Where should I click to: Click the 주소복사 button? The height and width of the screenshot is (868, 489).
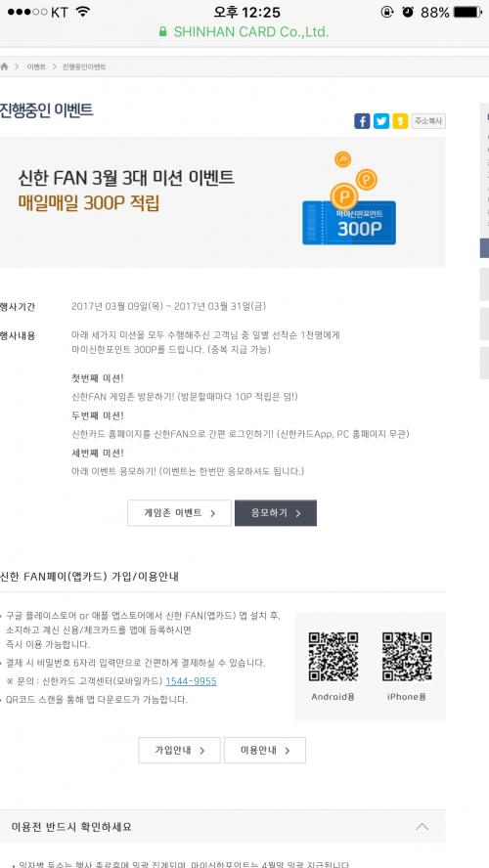pos(428,121)
